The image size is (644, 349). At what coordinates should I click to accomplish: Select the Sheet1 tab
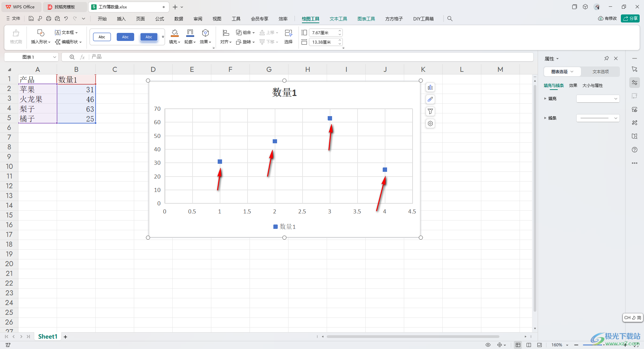(48, 337)
